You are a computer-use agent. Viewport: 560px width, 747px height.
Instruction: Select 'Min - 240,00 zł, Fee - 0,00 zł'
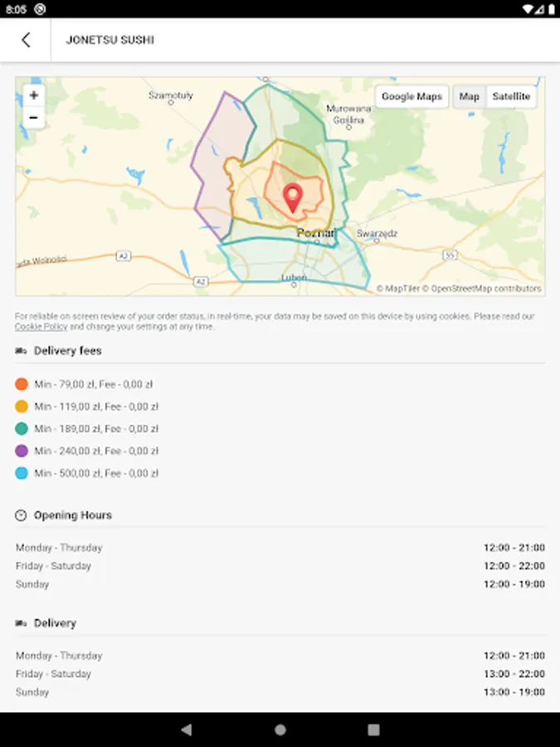click(x=96, y=451)
